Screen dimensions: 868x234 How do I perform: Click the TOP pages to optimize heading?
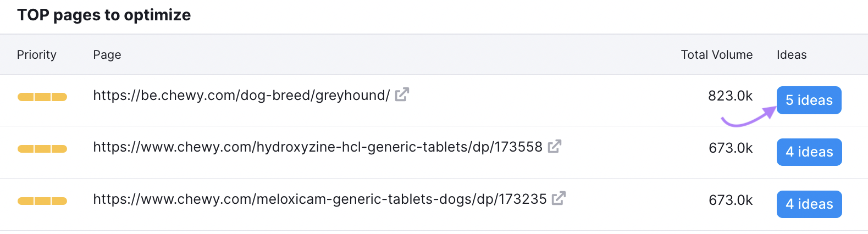104,15
